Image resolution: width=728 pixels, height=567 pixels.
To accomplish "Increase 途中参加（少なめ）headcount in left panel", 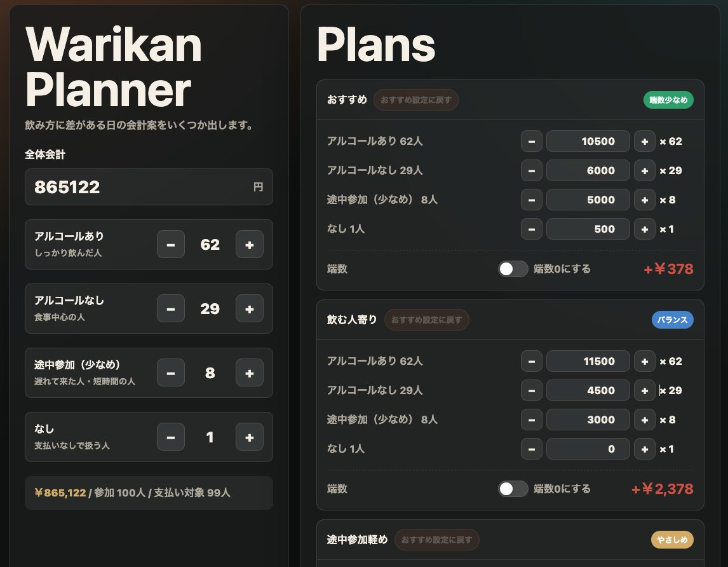I will coord(249,372).
